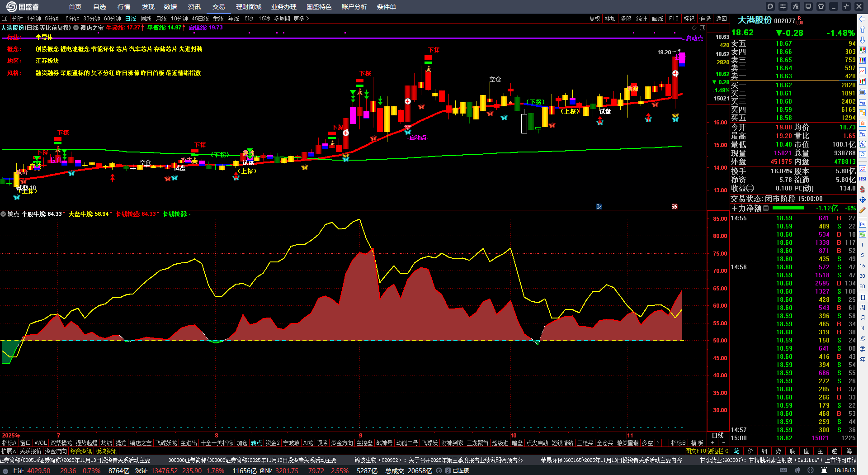The width and height of the screenshot is (868, 475).
Task: Click the screen display icon in title bar
Action: pyautogui.click(x=808, y=6)
